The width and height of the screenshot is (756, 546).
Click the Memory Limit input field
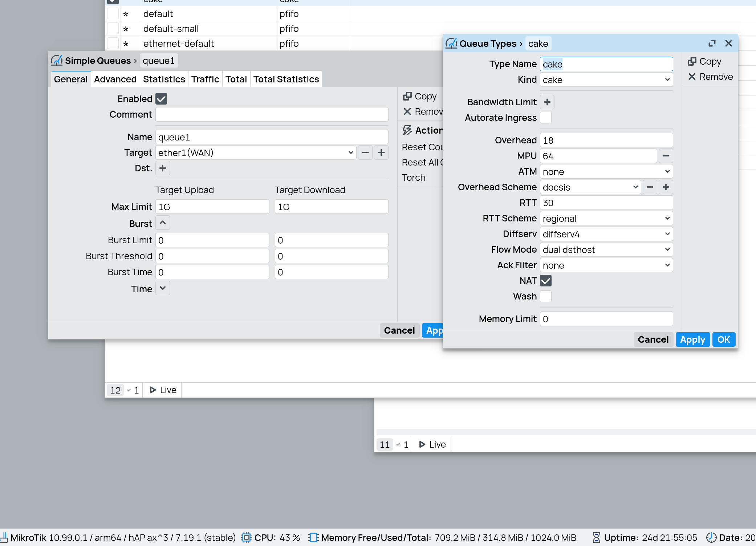[606, 319]
